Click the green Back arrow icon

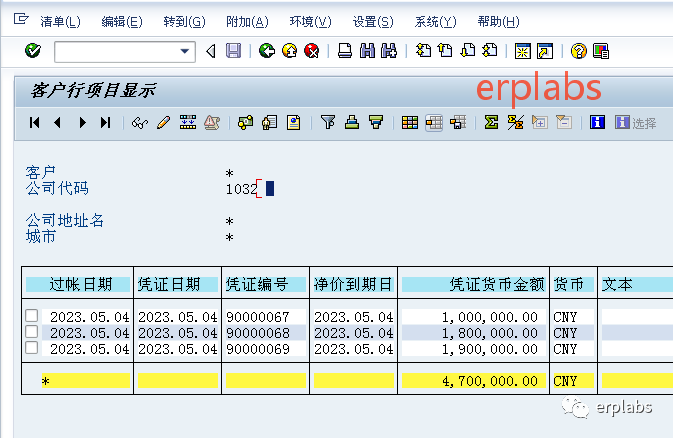click(x=267, y=51)
